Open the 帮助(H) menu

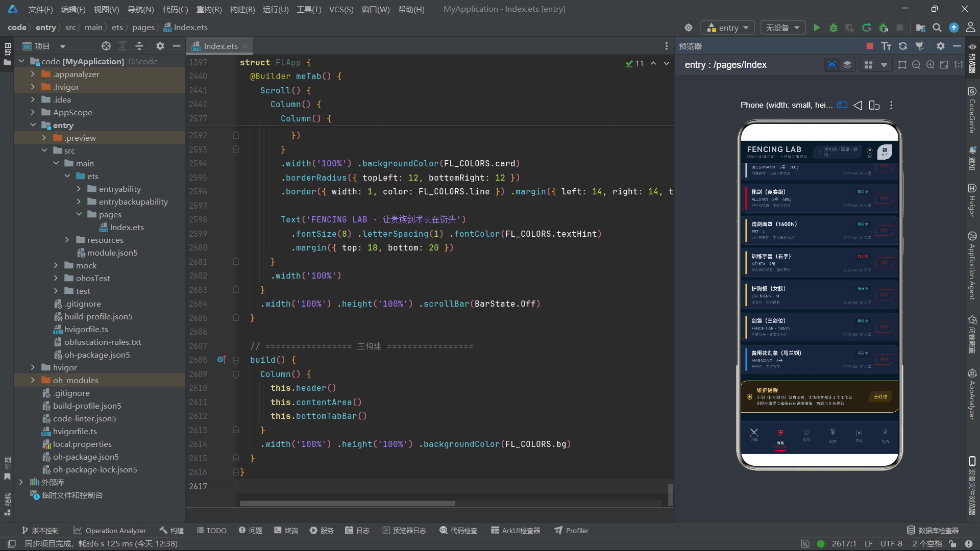coord(411,9)
